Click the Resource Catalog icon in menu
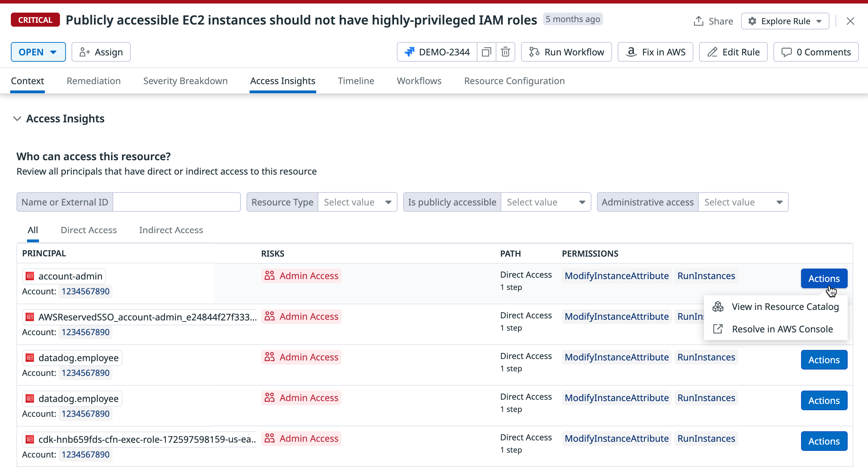Screen dimensions: 868x467 (718, 307)
